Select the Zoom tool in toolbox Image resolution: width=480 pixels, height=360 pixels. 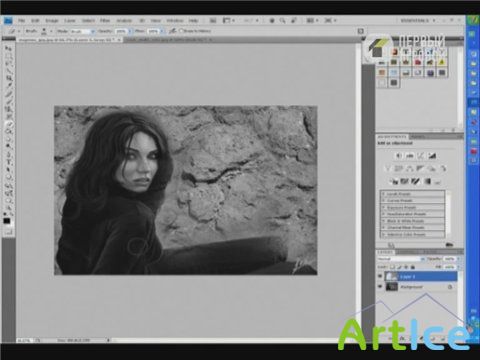(x=10, y=207)
